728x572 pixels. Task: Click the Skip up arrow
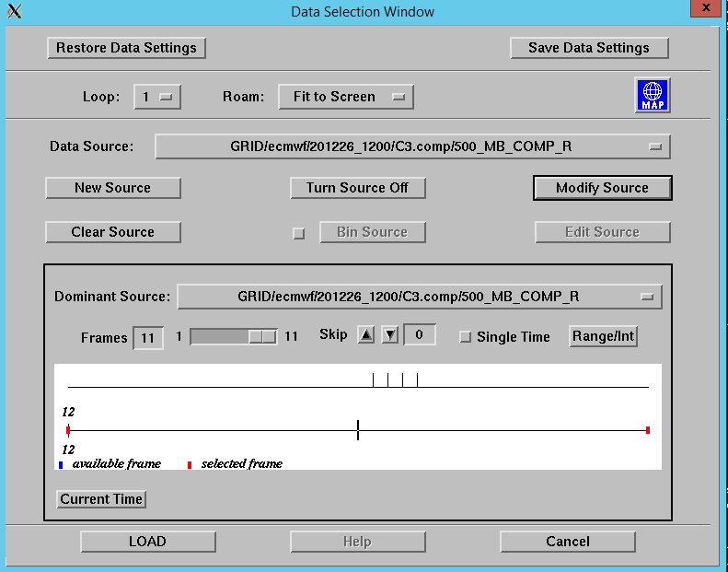pyautogui.click(x=366, y=335)
